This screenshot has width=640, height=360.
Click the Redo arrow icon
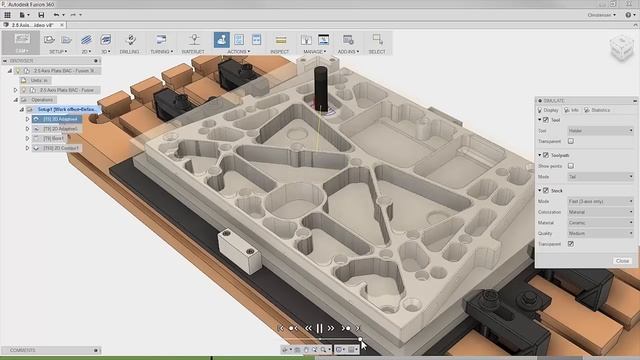click(x=73, y=15)
